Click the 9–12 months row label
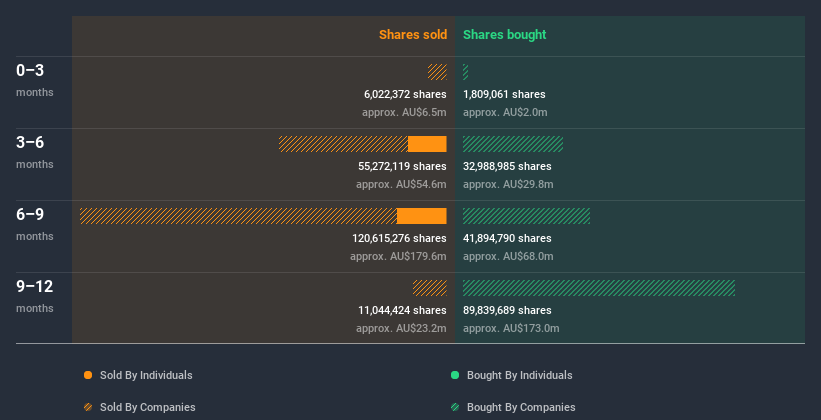The width and height of the screenshot is (821, 420). tap(35, 296)
